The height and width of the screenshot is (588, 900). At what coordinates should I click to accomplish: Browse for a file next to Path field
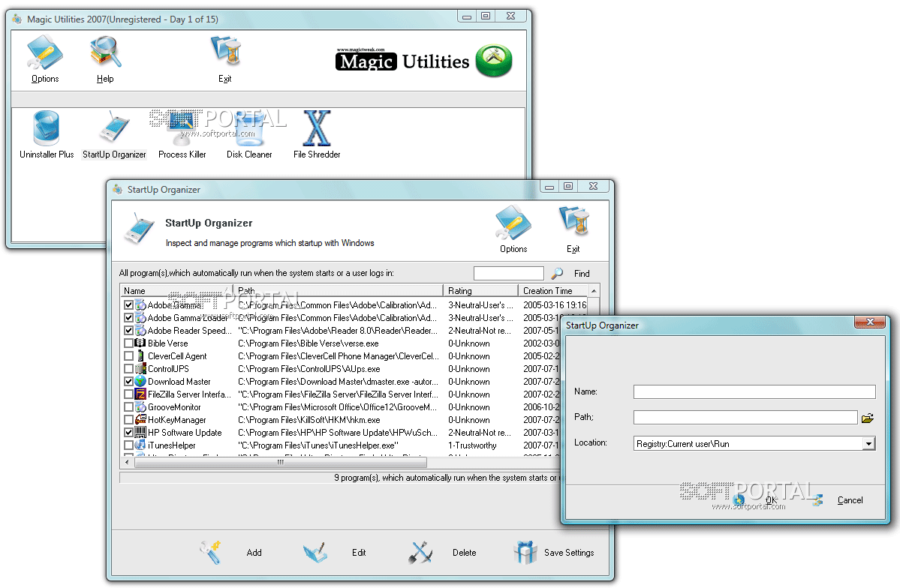867,418
